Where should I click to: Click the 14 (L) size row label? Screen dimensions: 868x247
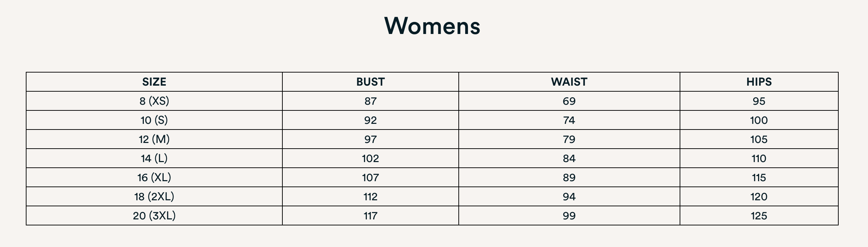[x=154, y=158]
